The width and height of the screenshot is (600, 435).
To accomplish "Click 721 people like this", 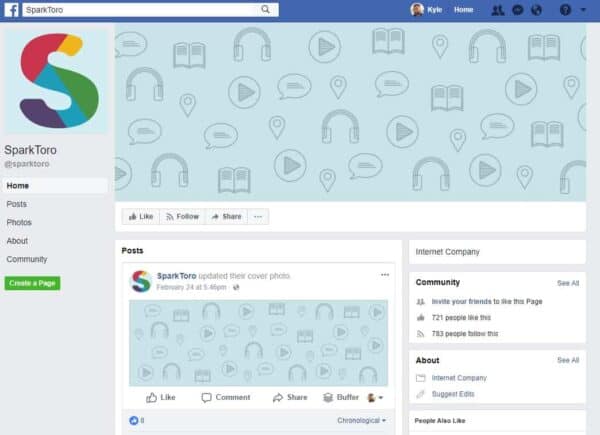I will pos(461,318).
